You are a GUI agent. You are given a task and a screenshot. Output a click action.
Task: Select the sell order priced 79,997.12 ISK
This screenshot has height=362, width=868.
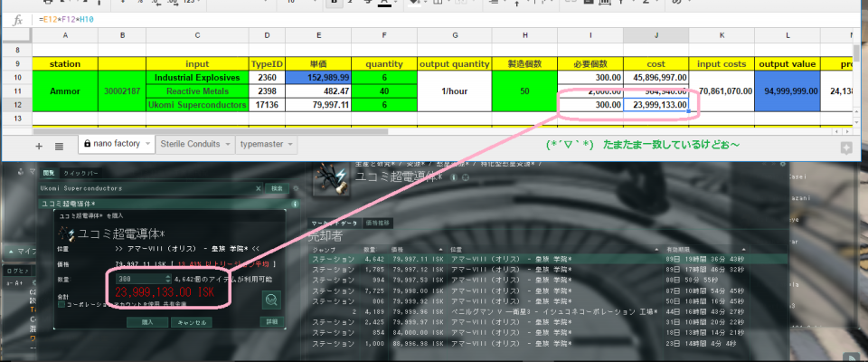pyautogui.click(x=548, y=270)
